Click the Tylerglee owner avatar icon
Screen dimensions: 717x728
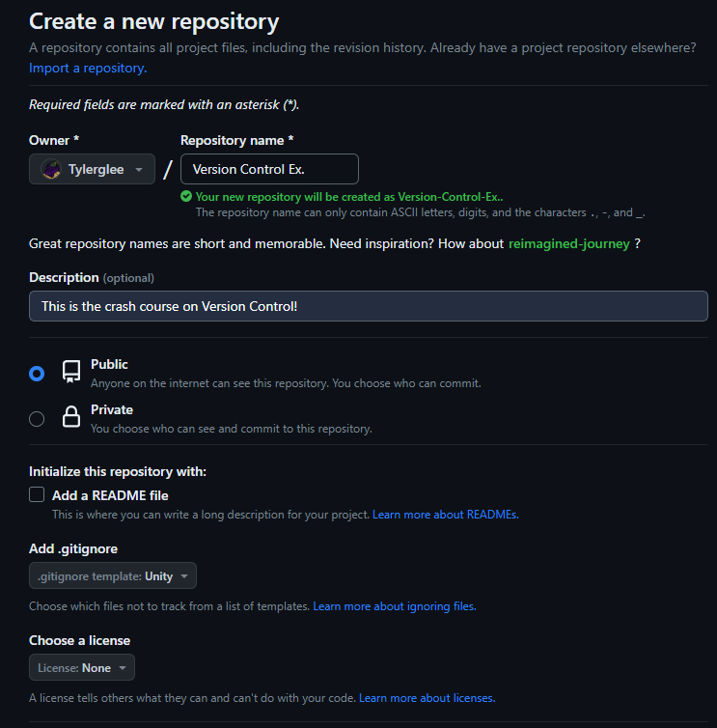point(51,170)
